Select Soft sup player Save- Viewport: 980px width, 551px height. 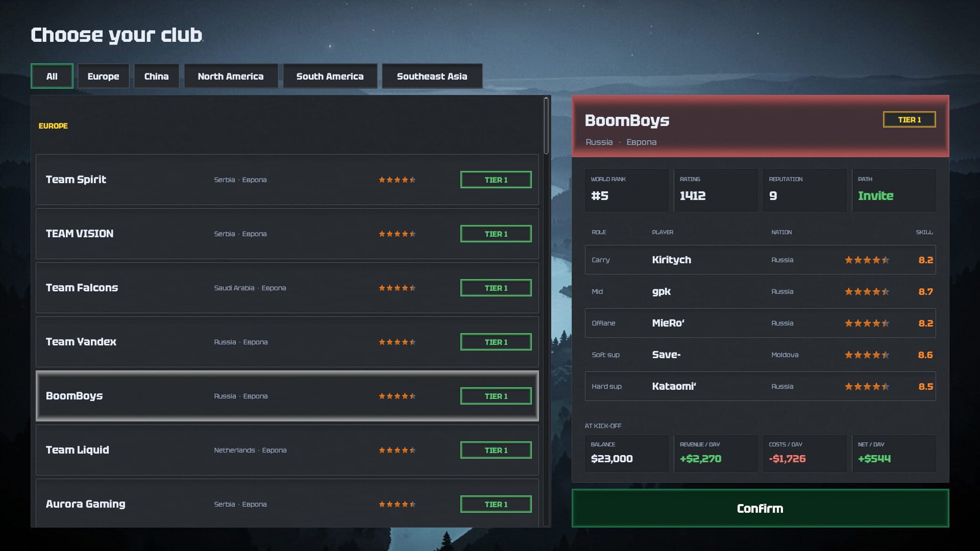click(760, 355)
